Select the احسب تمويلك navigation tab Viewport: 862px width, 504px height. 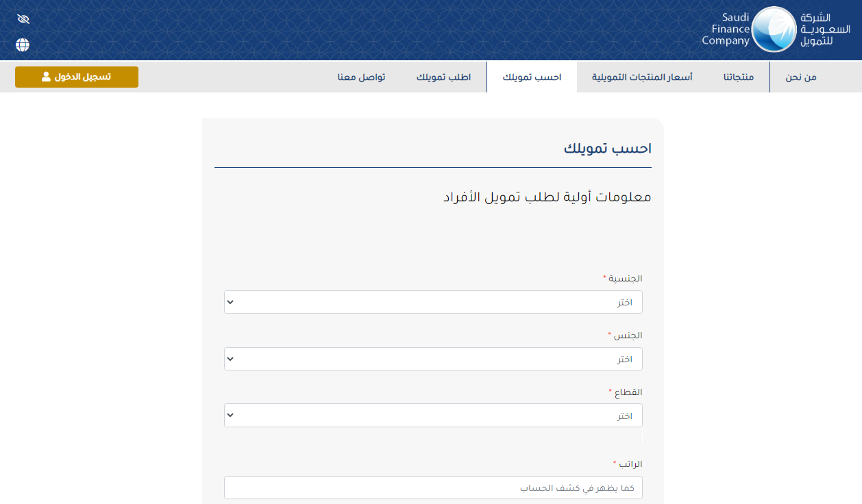tap(532, 77)
